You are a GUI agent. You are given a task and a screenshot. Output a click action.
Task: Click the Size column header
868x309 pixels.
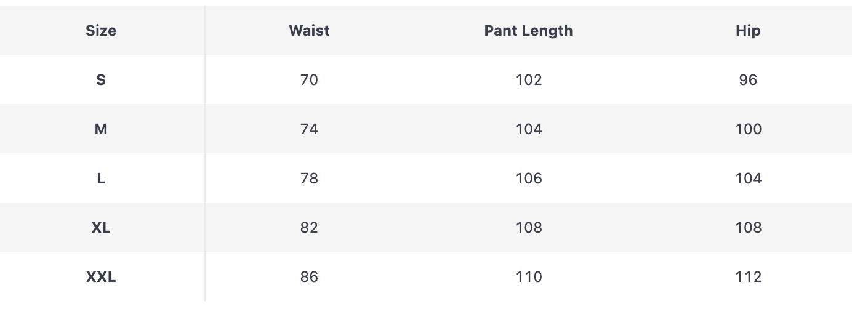point(101,31)
